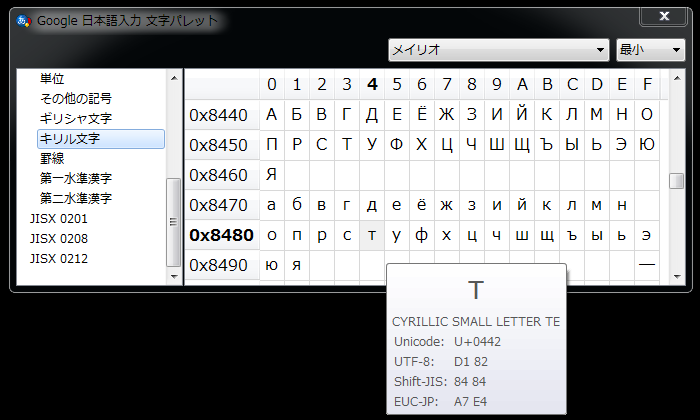Pick Cyrillic small я in row 0x8490

[x=297, y=265]
